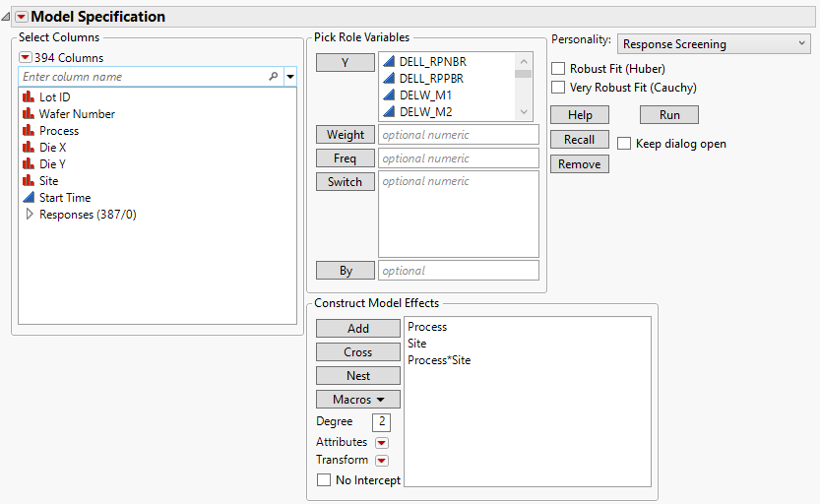Select the Start Time column

click(x=65, y=198)
